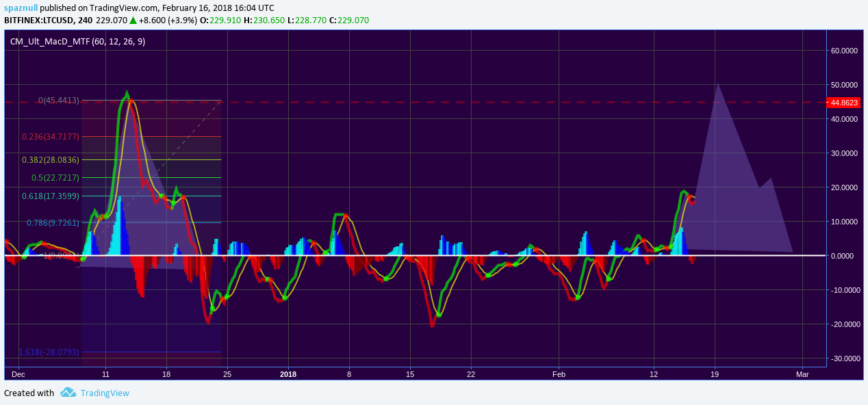Click the 19 date label on time axis
This screenshot has height=405, width=868.
pyautogui.click(x=715, y=374)
